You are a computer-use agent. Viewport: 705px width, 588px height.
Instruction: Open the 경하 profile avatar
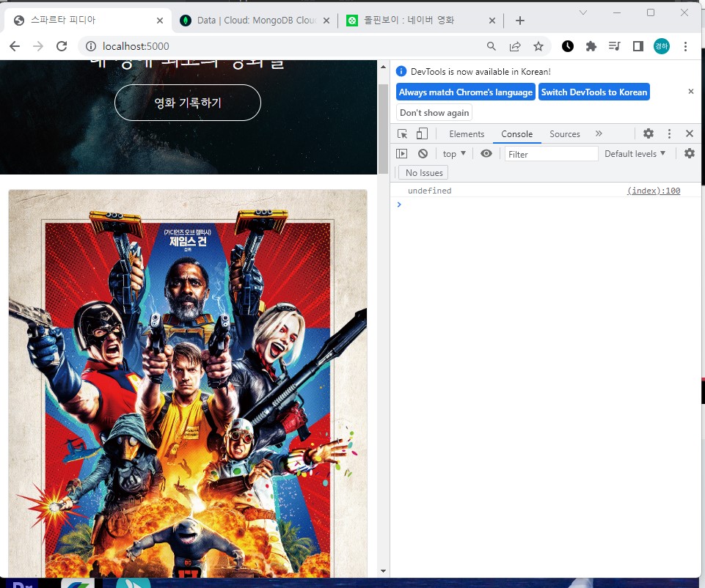662,45
